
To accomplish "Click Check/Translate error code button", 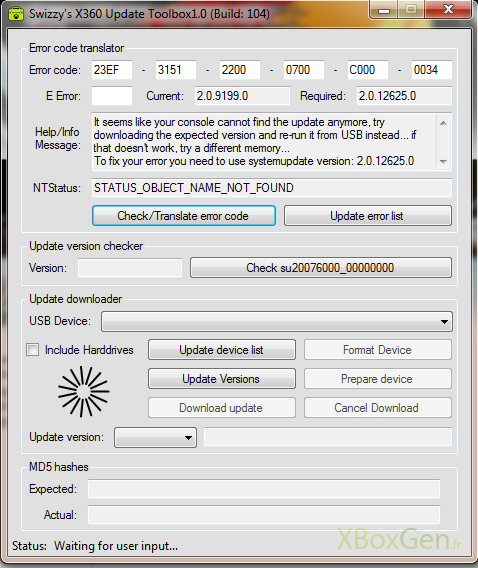I will click(184, 216).
